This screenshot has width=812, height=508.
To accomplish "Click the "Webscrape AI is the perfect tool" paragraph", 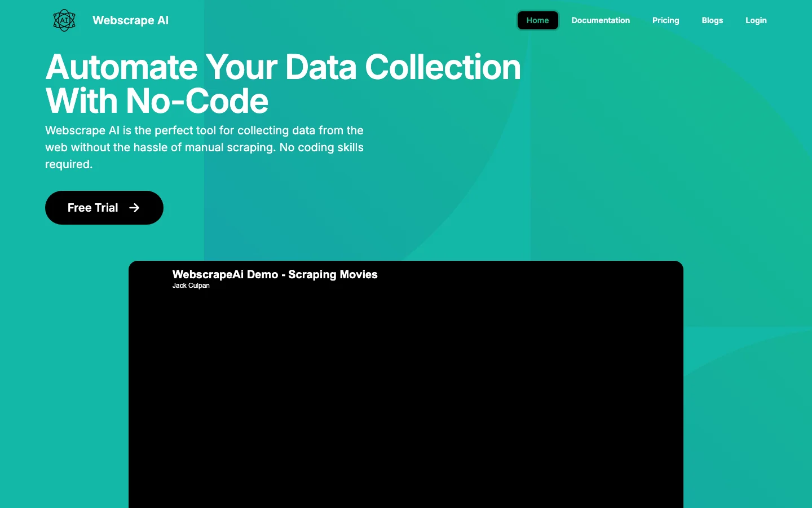I will [204, 147].
